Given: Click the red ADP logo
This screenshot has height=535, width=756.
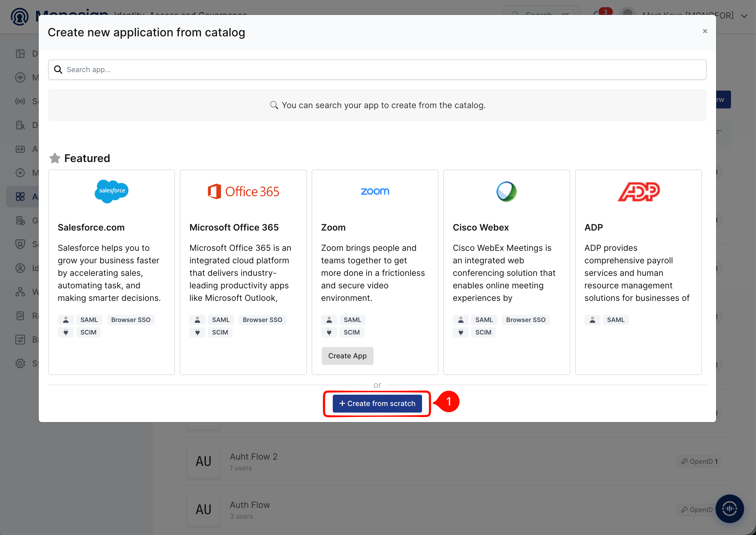Looking at the screenshot, I should [638, 192].
